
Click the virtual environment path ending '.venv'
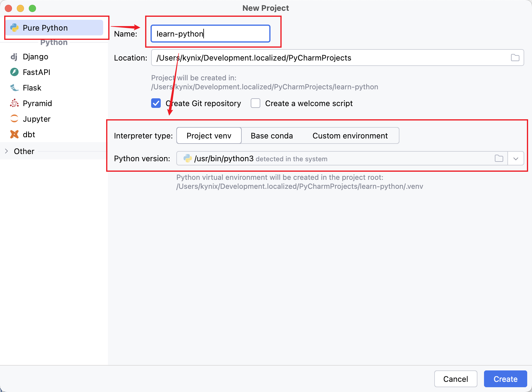tap(300, 186)
